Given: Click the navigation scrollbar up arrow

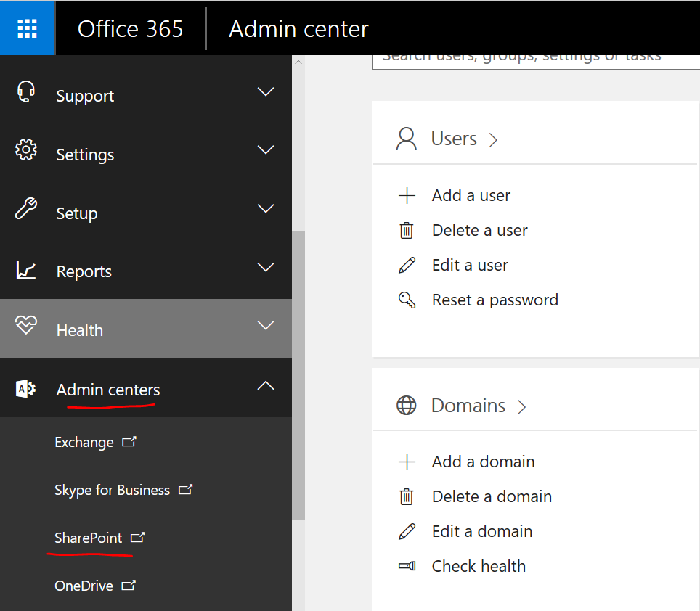Looking at the screenshot, I should [x=298, y=62].
